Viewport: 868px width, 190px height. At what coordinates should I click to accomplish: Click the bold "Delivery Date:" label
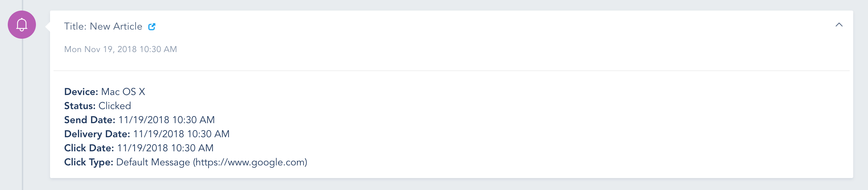click(x=97, y=134)
